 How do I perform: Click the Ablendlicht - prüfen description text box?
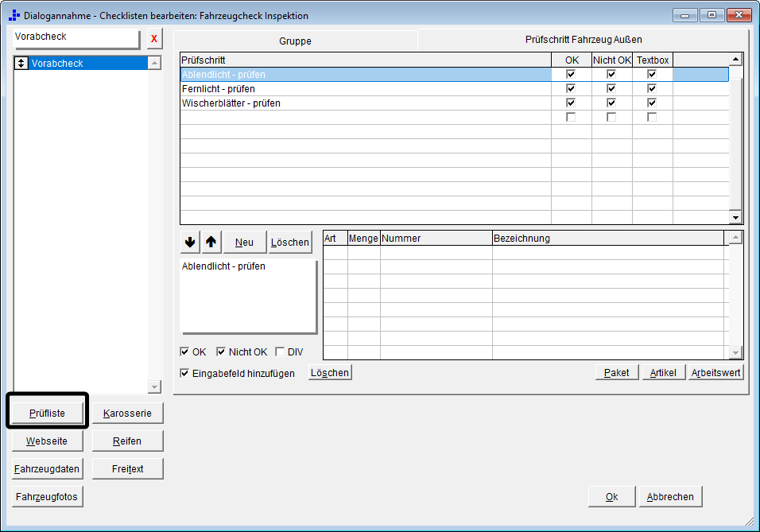tap(249, 297)
